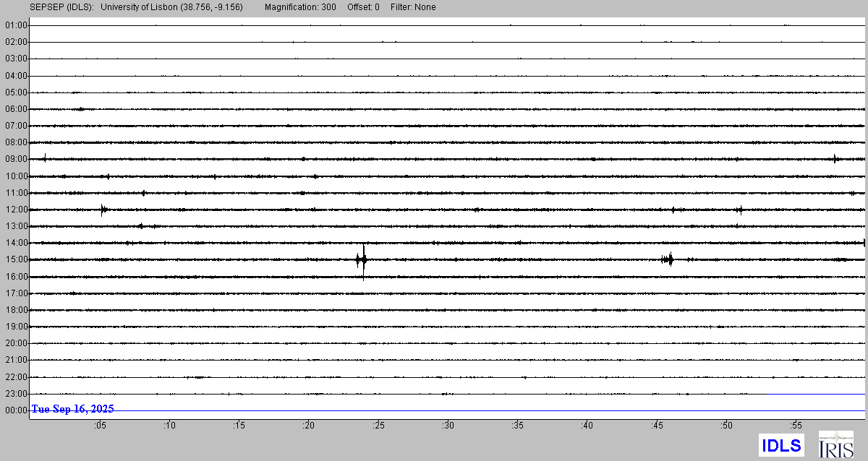Select the 01:00 hour label

click(x=15, y=25)
